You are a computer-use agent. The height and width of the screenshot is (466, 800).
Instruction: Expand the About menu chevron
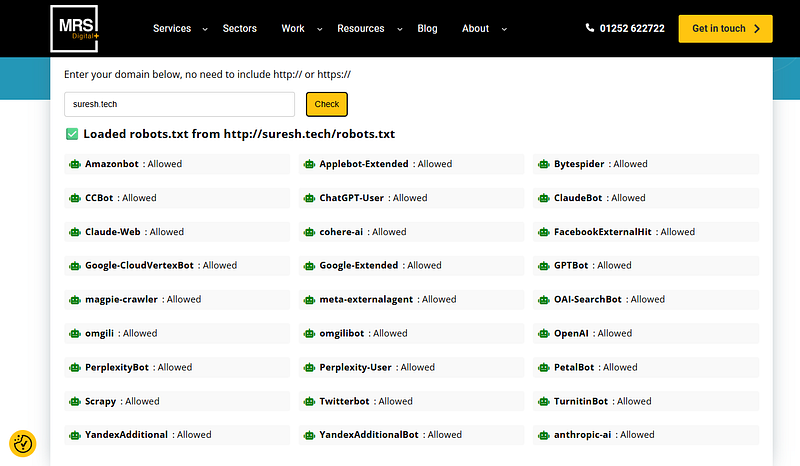[x=504, y=29]
